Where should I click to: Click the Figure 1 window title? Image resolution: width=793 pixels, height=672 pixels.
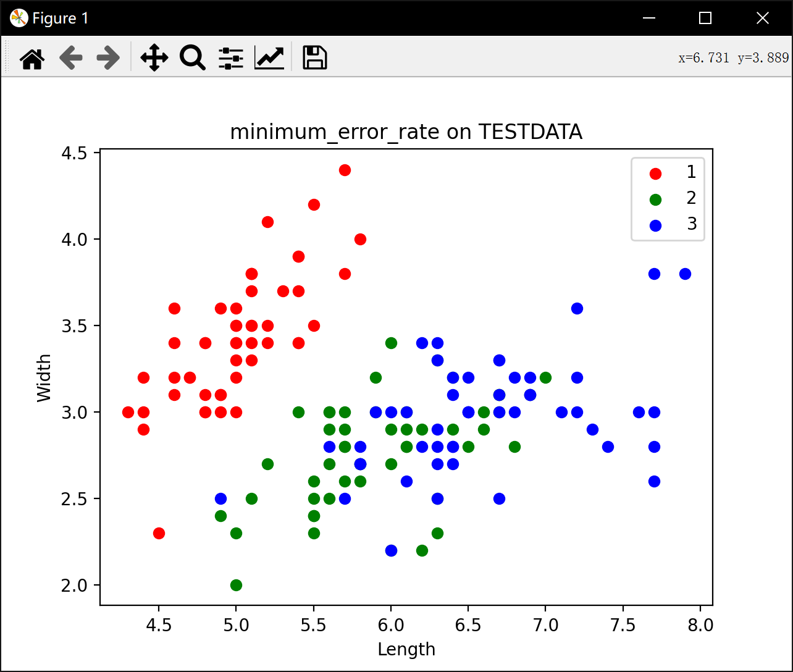pyautogui.click(x=61, y=19)
